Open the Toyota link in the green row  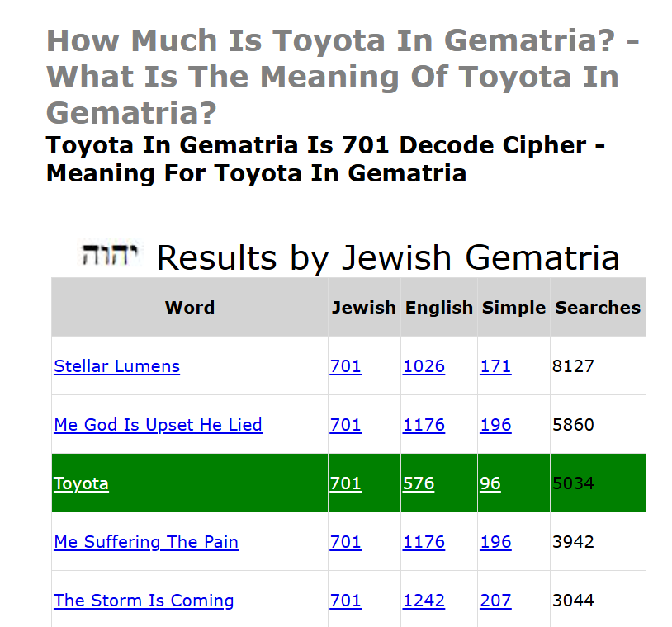pyautogui.click(x=81, y=483)
